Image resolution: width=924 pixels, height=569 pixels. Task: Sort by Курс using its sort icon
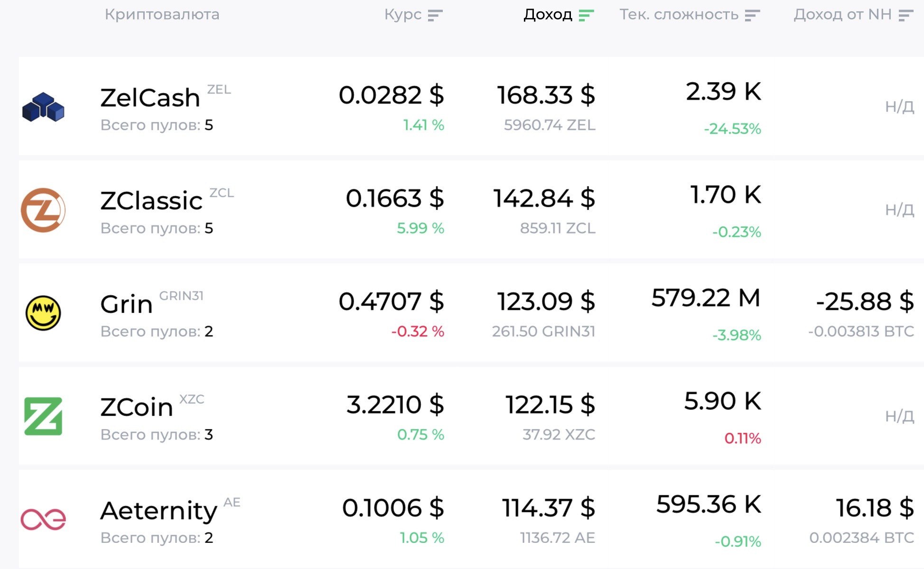coord(435,16)
